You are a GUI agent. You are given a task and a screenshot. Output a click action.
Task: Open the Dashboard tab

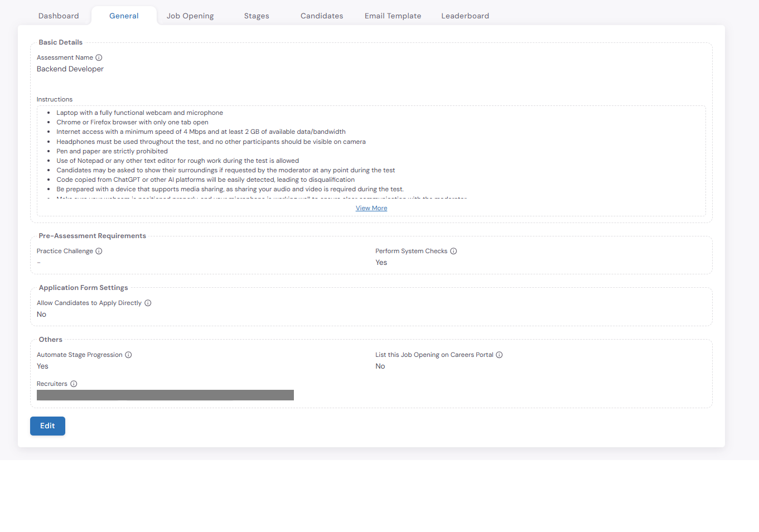59,16
